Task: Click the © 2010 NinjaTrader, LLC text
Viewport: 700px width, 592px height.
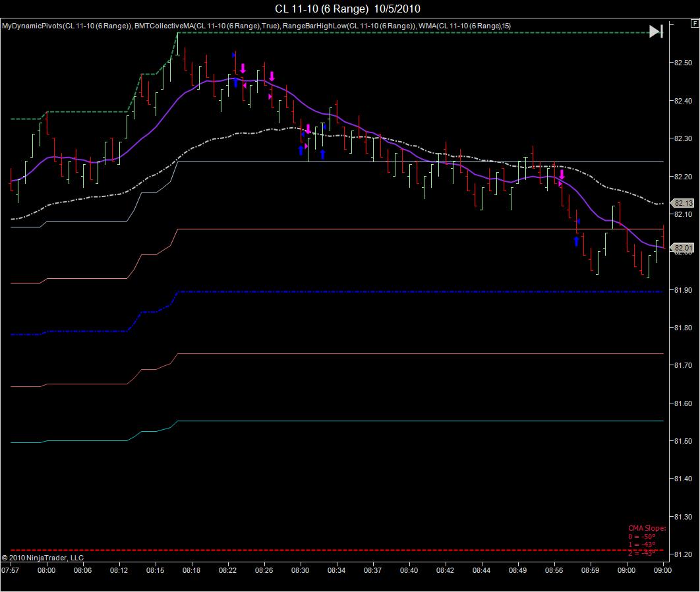Action: (x=43, y=558)
